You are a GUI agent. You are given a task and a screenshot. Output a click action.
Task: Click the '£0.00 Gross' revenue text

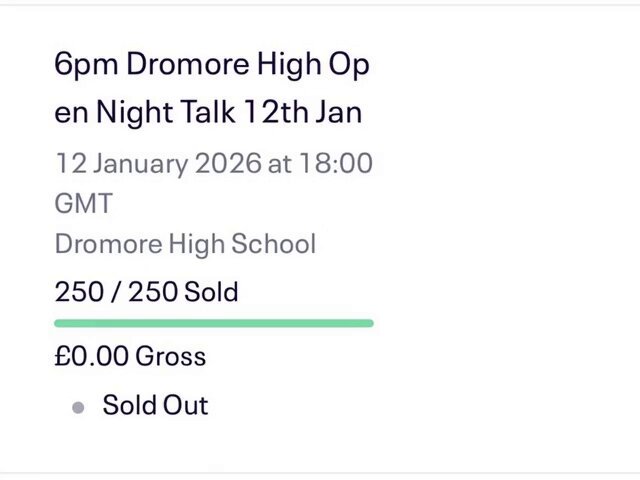[130, 356]
